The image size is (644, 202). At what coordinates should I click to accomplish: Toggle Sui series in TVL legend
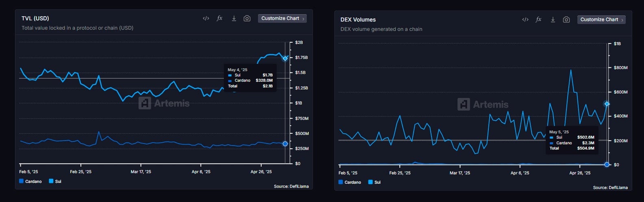(55, 181)
